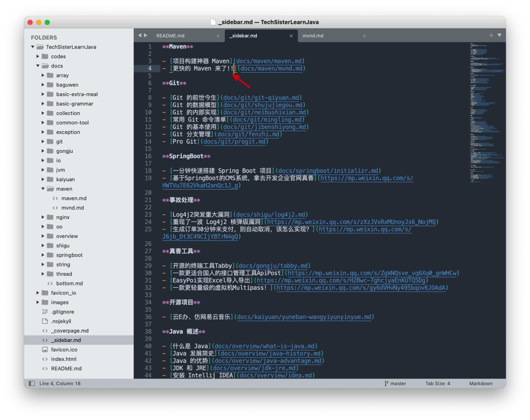Expand the codes folder
This screenshot has width=530, height=420.
pyautogui.click(x=38, y=56)
